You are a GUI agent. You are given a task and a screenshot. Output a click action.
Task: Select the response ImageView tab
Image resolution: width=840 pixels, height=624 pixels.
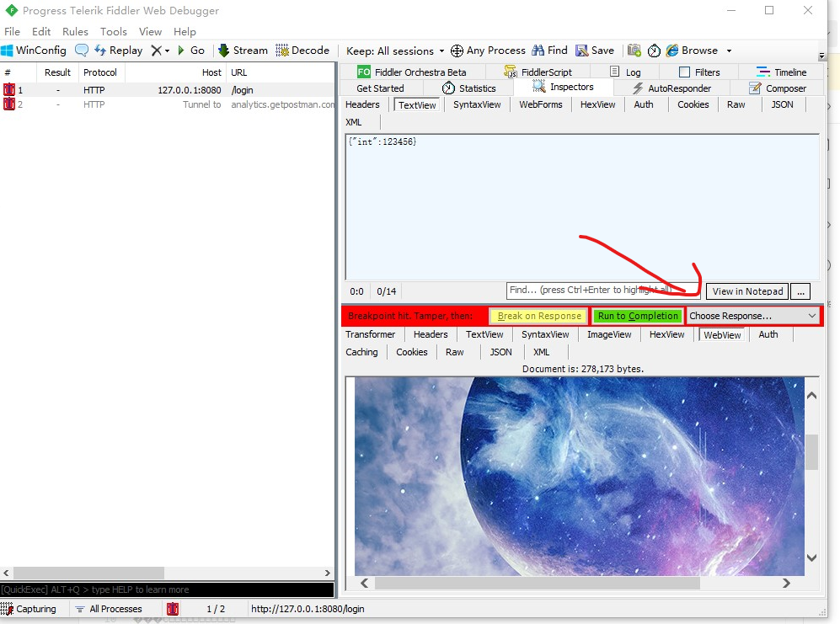pos(609,334)
